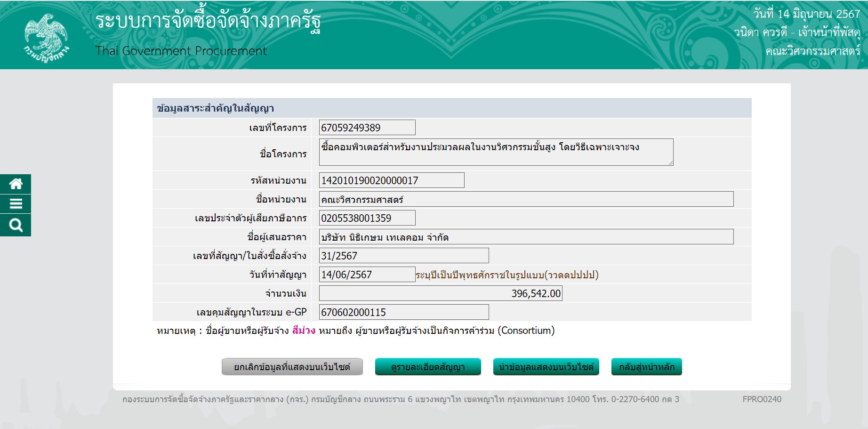Click the จำนวนเงิน amount field 396,542.00
Screen dimensions: 868x429
(440, 293)
